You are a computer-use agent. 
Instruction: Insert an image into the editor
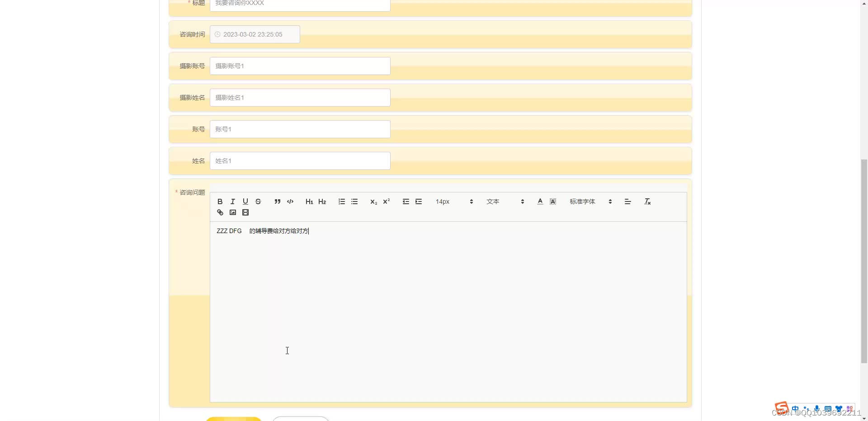[233, 212]
